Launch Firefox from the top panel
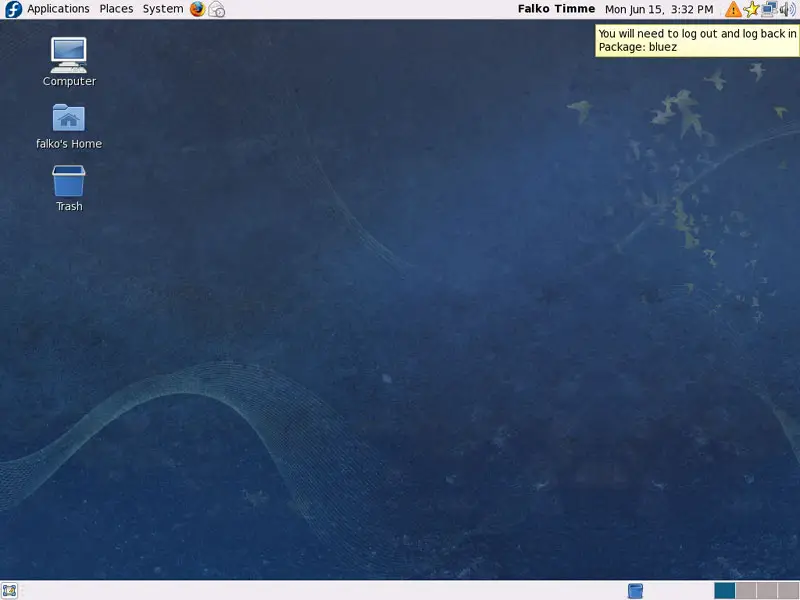 click(197, 9)
